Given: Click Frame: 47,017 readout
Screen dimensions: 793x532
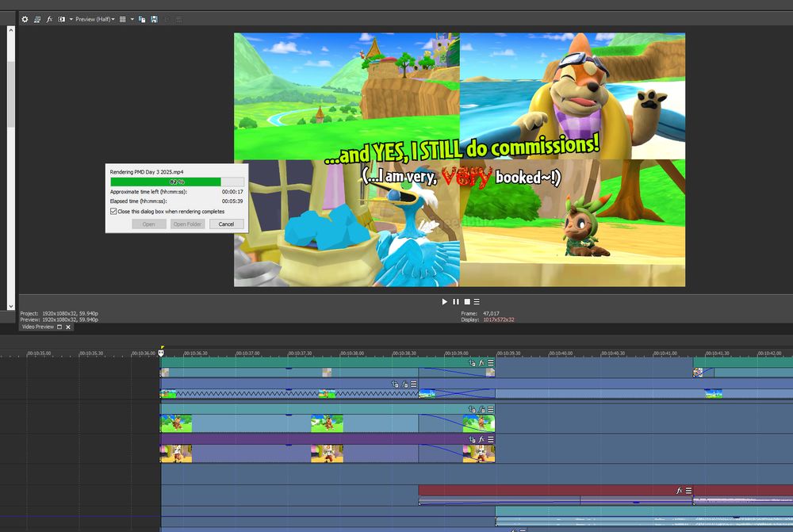Looking at the screenshot, I should pyautogui.click(x=480, y=313).
